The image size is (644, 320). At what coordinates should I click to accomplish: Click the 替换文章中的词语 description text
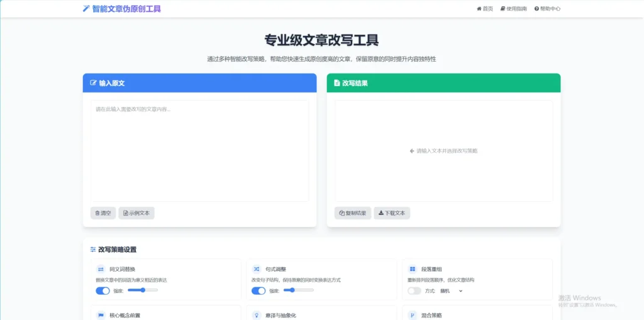pos(131,280)
